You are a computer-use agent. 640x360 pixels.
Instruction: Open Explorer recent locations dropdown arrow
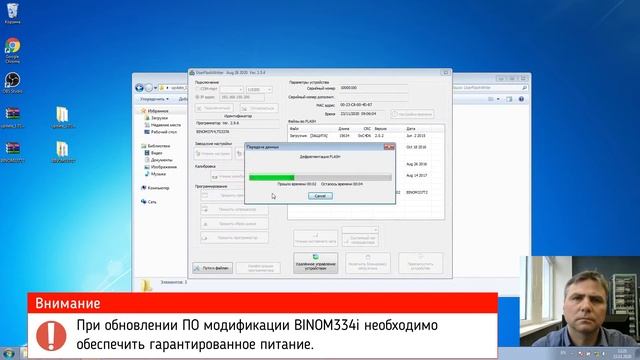(156, 88)
